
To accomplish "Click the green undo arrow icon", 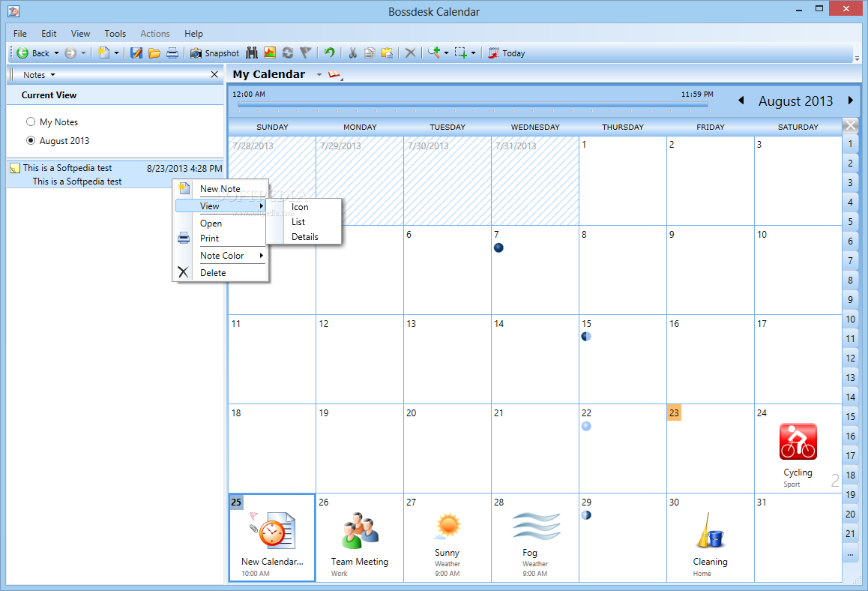I will click(329, 52).
